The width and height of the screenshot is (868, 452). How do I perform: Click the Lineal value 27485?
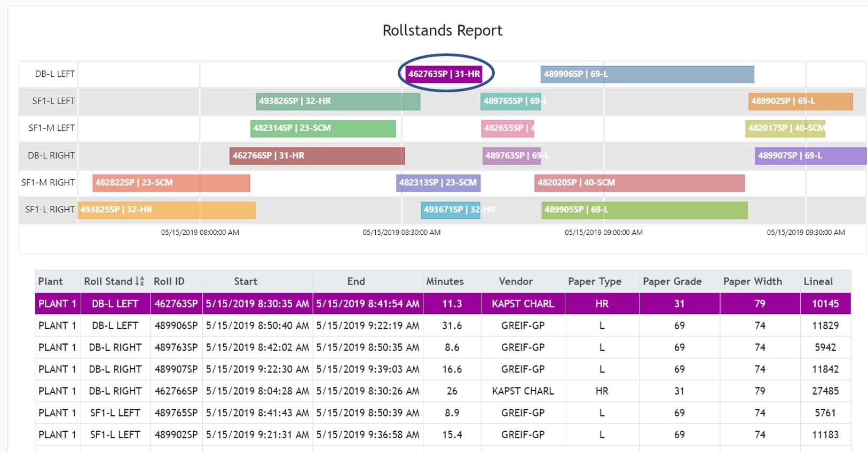[825, 391]
